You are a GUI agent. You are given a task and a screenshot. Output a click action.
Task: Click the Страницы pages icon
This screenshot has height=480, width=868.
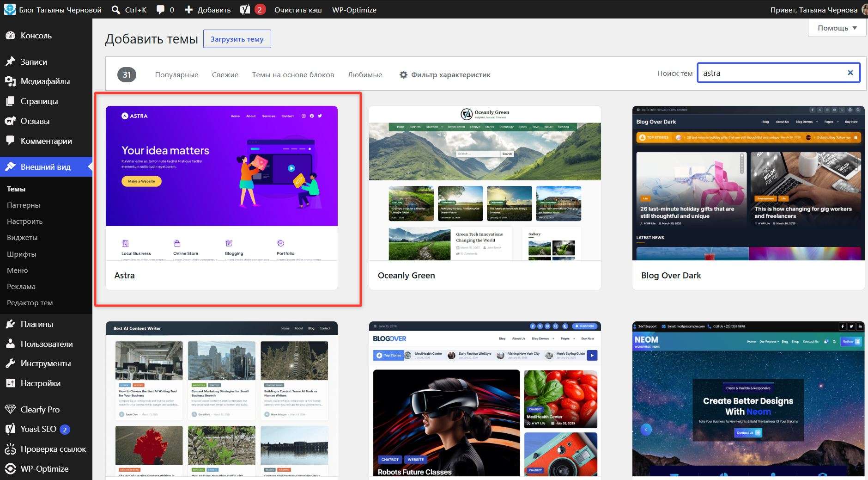10,101
